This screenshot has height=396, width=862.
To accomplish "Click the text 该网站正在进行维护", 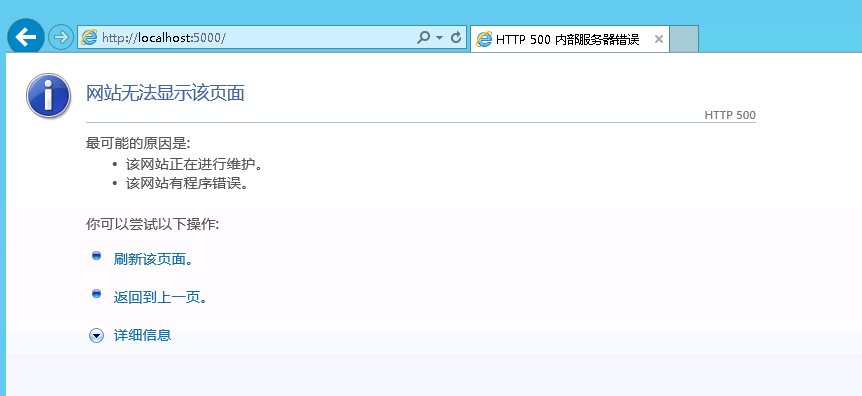I will pos(194,164).
